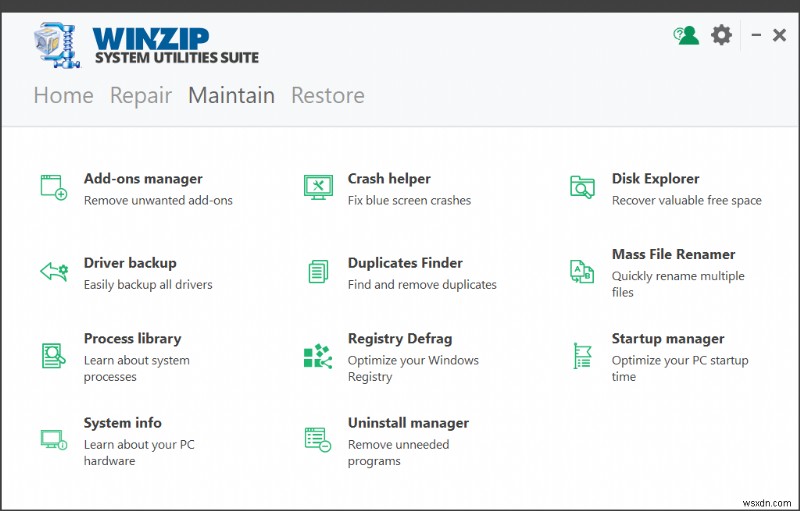Image resolution: width=800 pixels, height=511 pixels.
Task: Open the Startup manager text link
Action: 668,339
